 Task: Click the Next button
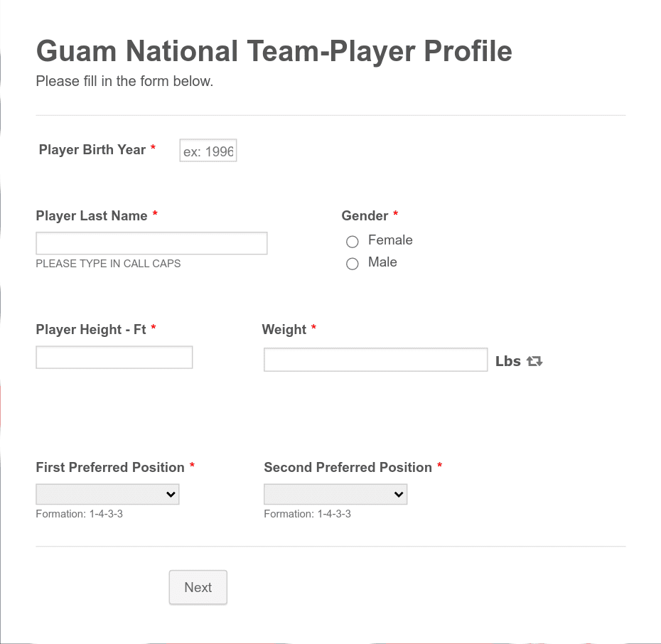[x=198, y=587]
